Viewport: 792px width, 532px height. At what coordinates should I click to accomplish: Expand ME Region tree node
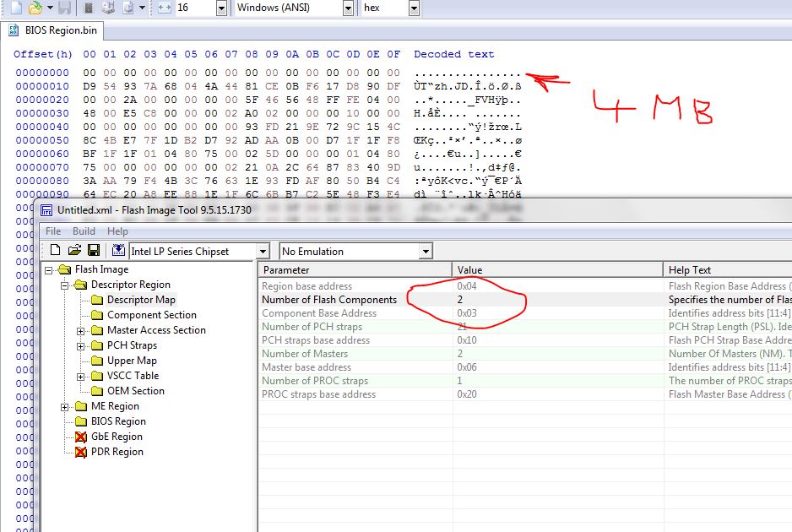point(65,407)
